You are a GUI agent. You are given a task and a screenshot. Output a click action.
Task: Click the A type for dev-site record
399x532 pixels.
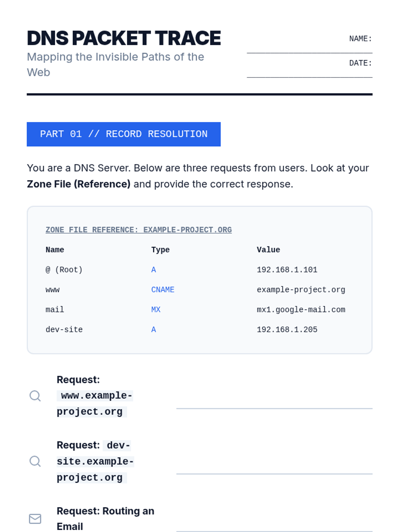tap(153, 330)
